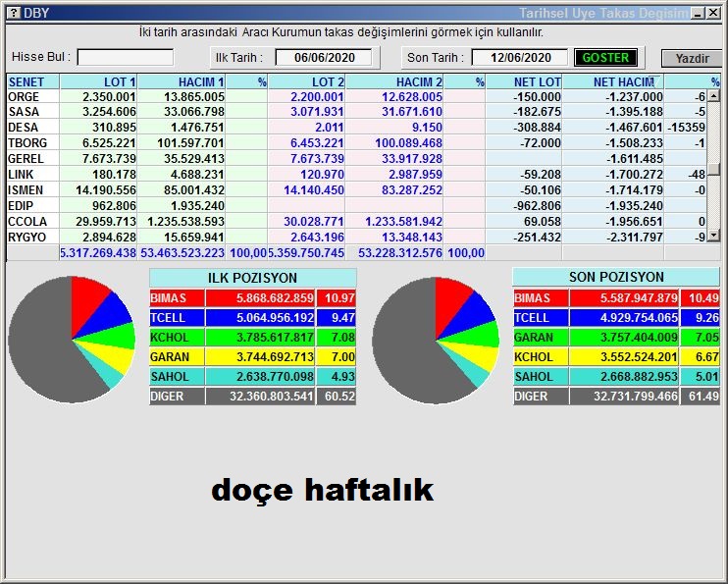The image size is (728, 584).
Task: Click the ILK POZISYON pie chart
Action: (x=72, y=340)
